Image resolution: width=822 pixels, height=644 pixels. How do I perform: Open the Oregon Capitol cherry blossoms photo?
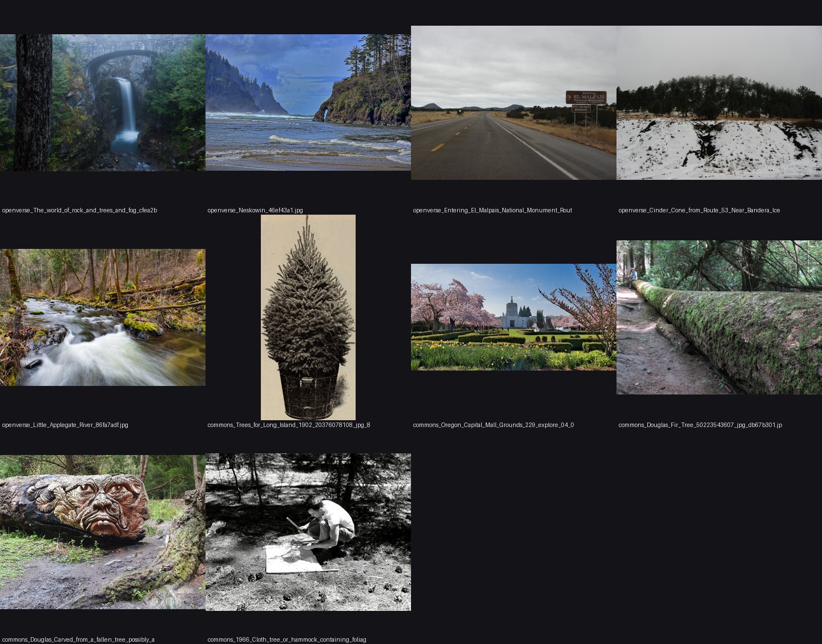[x=514, y=317]
